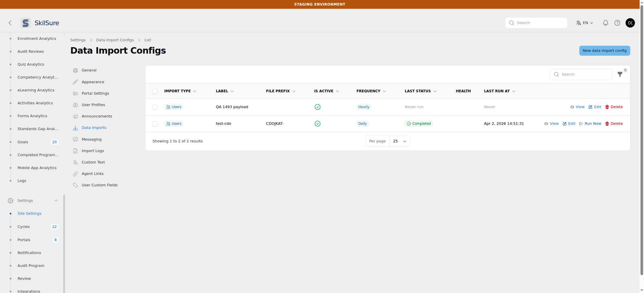The width and height of the screenshot is (644, 293).
Task: Open the help question mark icon
Action: (x=617, y=23)
